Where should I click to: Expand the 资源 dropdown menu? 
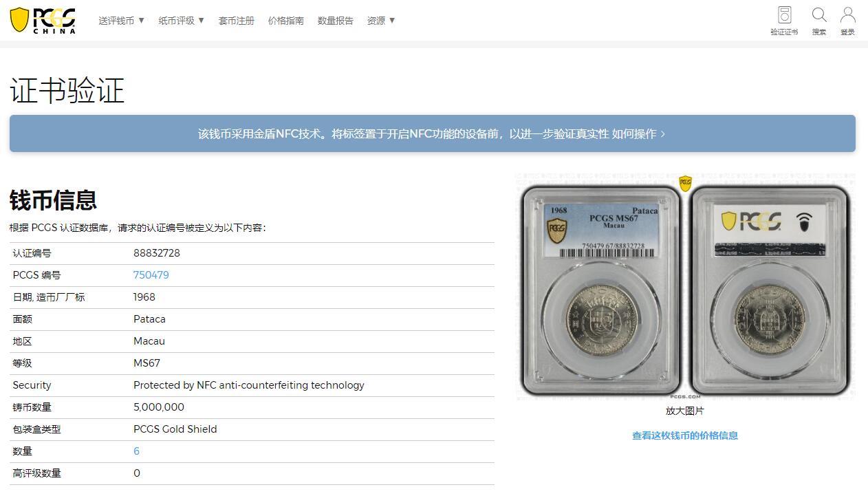point(381,21)
